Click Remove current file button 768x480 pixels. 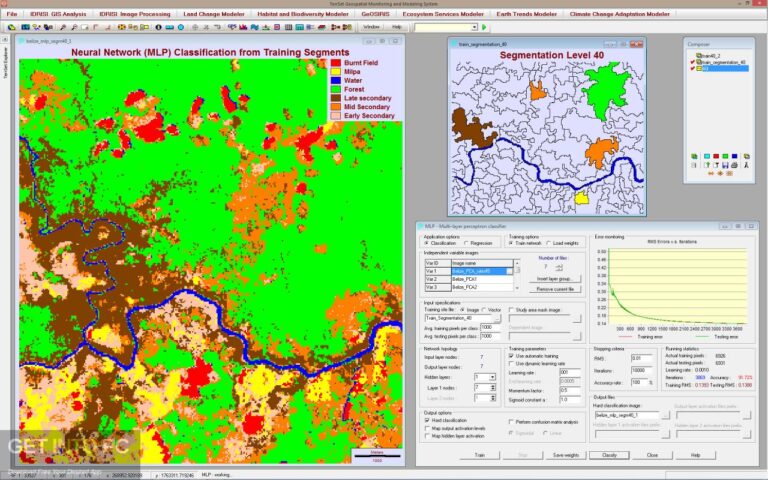click(555, 289)
